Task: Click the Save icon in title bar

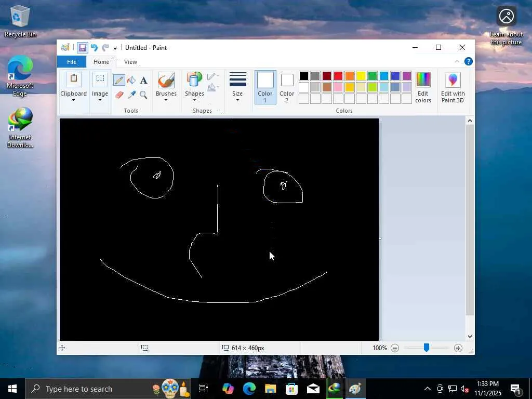Action: click(x=82, y=48)
